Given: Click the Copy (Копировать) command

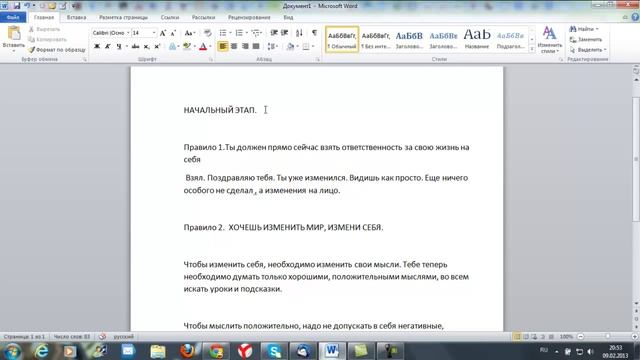Looking at the screenshot, I should (47, 40).
